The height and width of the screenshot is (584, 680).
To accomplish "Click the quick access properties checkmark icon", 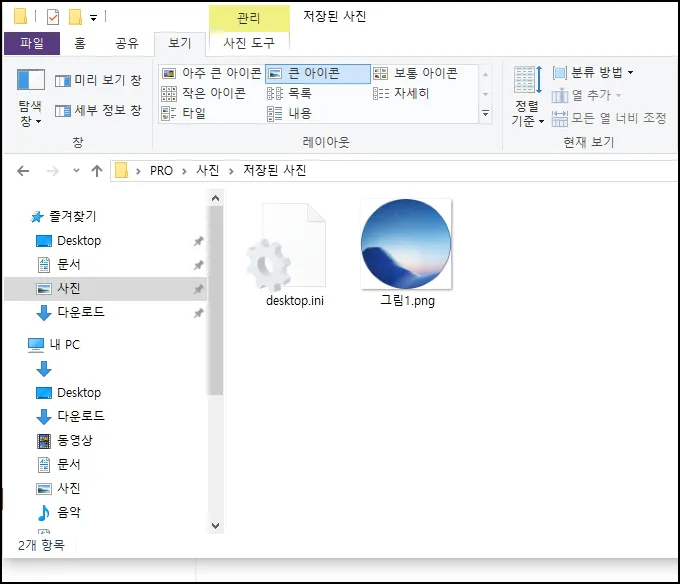I will [x=53, y=17].
